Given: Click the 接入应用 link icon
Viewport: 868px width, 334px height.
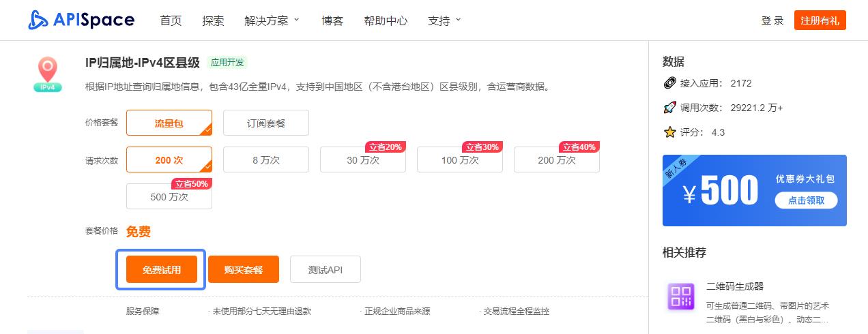Looking at the screenshot, I should click(669, 83).
